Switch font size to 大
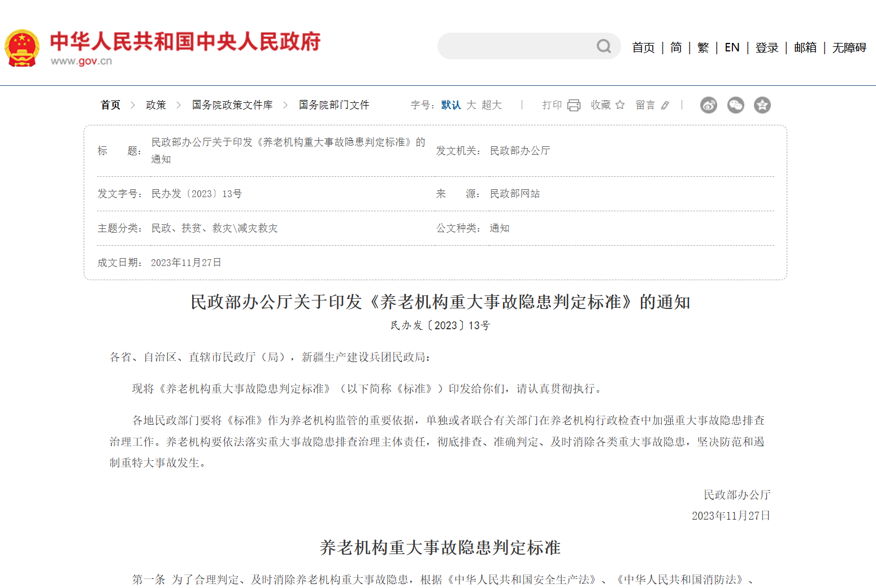 tap(471, 105)
